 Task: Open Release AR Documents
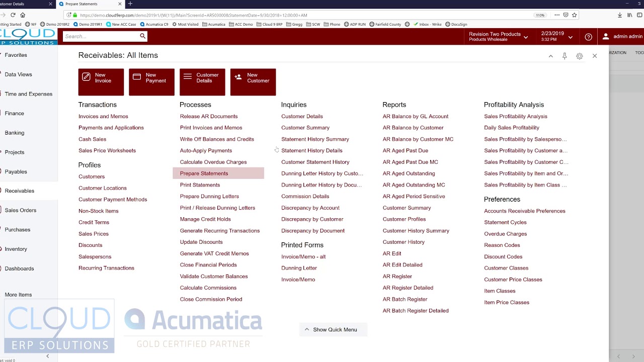point(209,116)
